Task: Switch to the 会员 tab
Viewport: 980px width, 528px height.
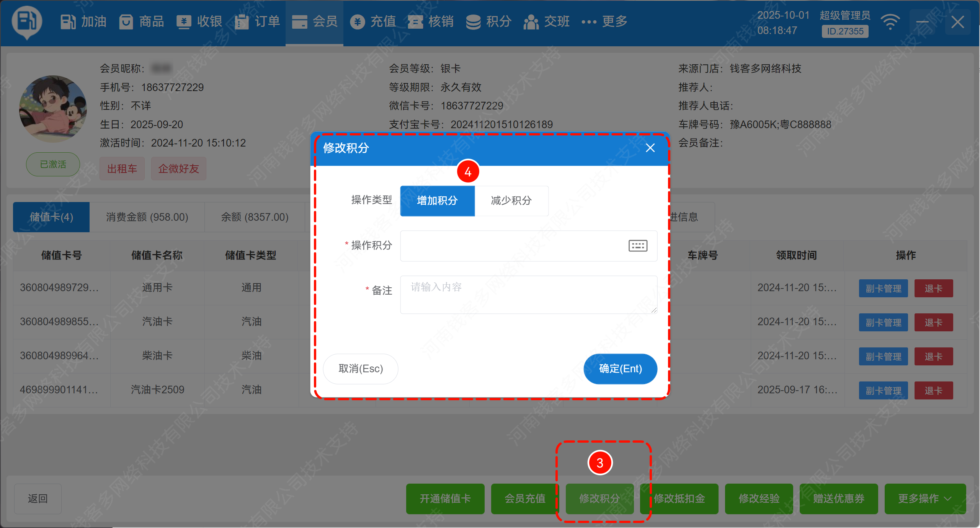Action: click(315, 22)
